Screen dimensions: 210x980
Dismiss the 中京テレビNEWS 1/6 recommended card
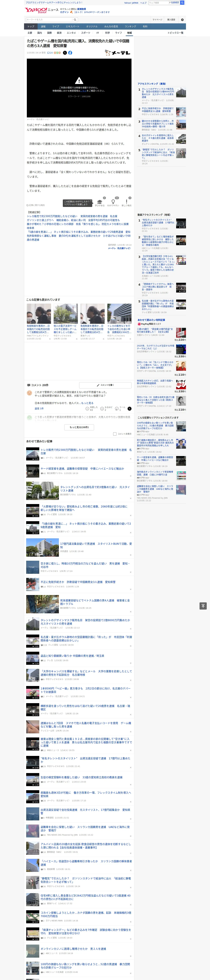click(x=77, y=339)
